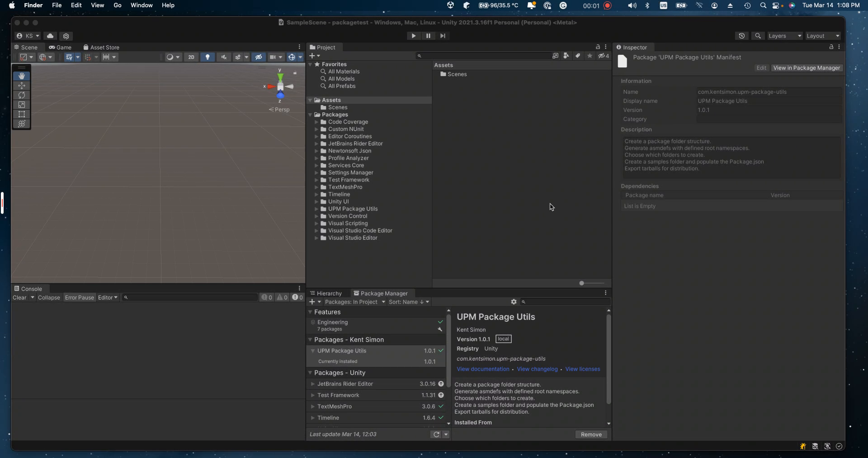
Task: Click Remove package button
Action: click(591, 434)
